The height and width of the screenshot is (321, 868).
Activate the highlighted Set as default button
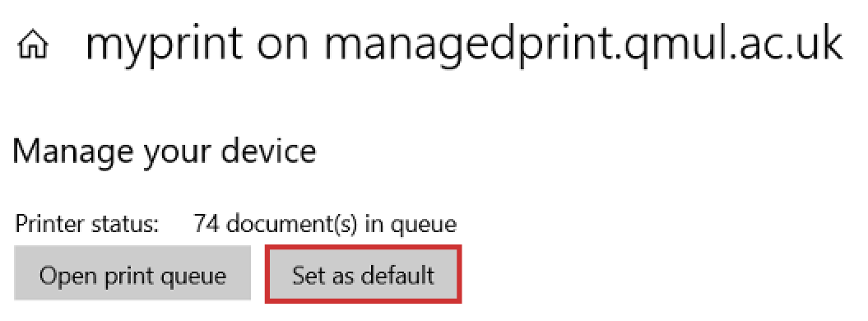pyautogui.click(x=363, y=275)
